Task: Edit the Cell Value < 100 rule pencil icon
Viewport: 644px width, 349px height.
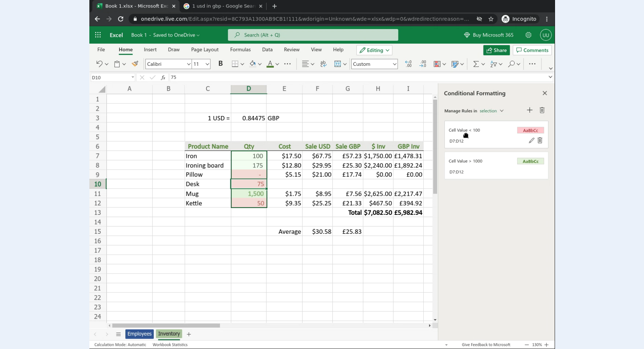Action: (x=531, y=141)
